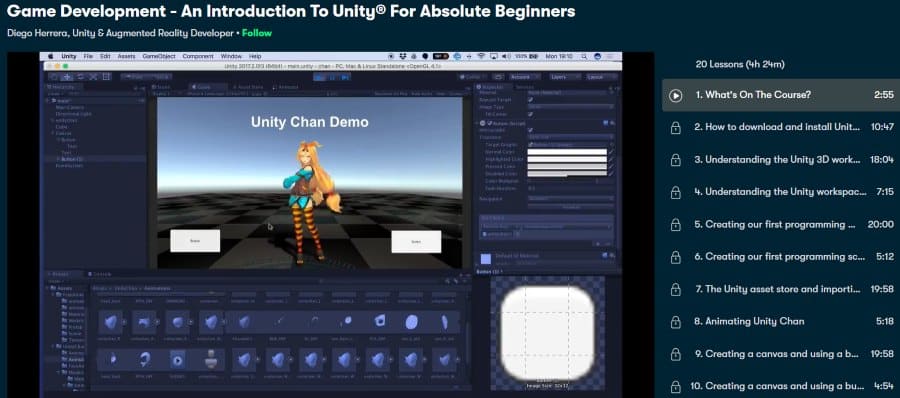Select the Rect tool in Unity toolbar
This screenshot has width=900, height=398.
(x=106, y=77)
